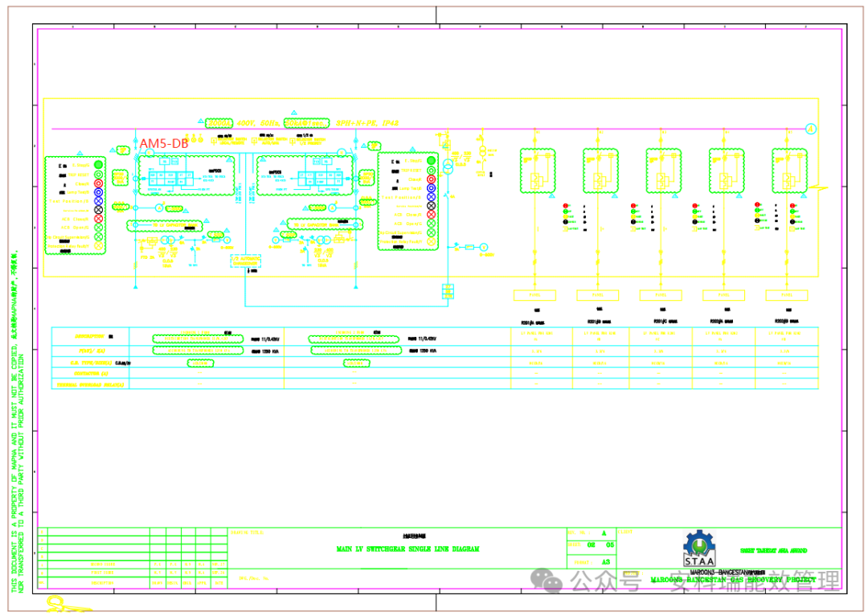Click the MAIN LV SWITCHGEAR SINGLE LINE DIAGRAM title
Screen dimensions: 868x616
408,548
